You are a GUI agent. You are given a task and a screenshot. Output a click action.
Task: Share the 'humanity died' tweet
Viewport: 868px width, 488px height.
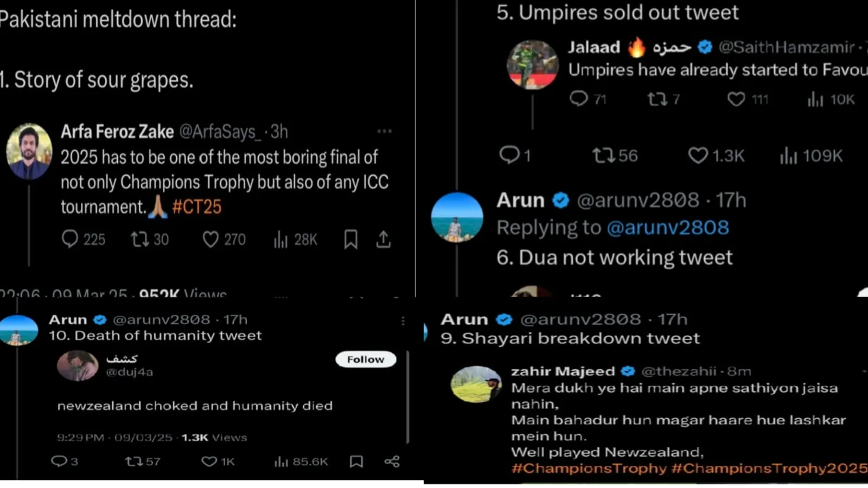tap(392, 461)
